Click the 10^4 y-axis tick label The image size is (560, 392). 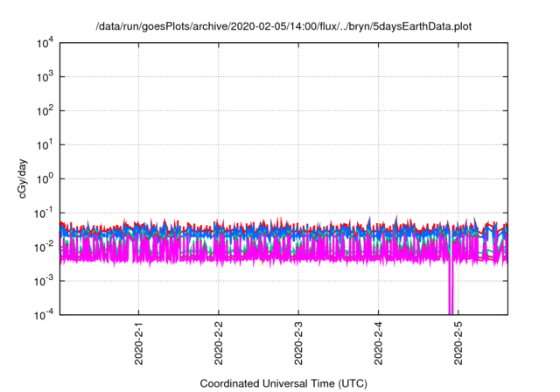(x=45, y=43)
